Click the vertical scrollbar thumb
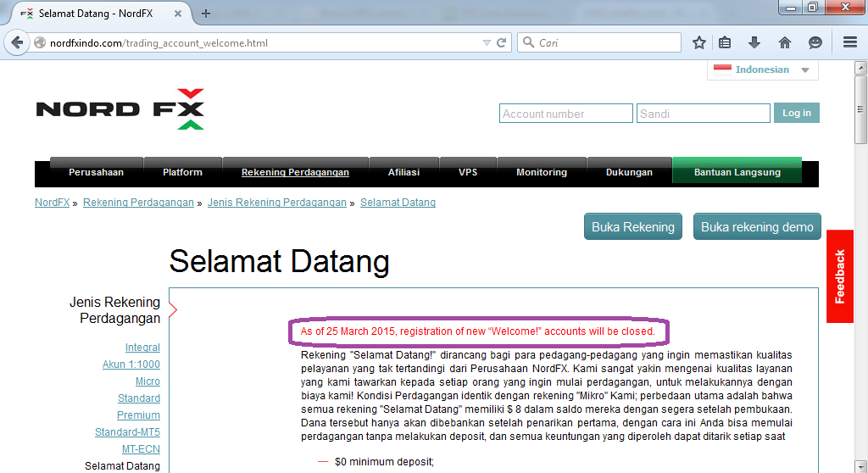868x473 pixels. pyautogui.click(x=860, y=109)
